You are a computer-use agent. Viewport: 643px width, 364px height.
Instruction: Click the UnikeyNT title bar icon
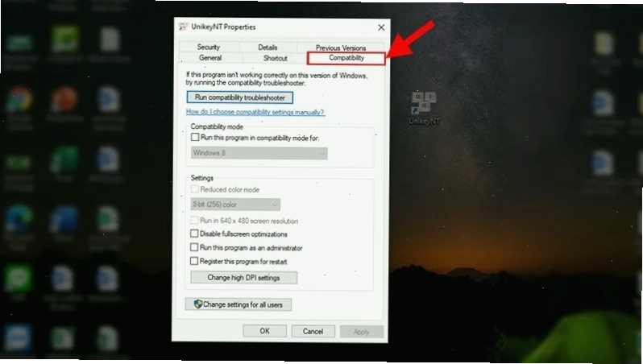click(x=183, y=27)
